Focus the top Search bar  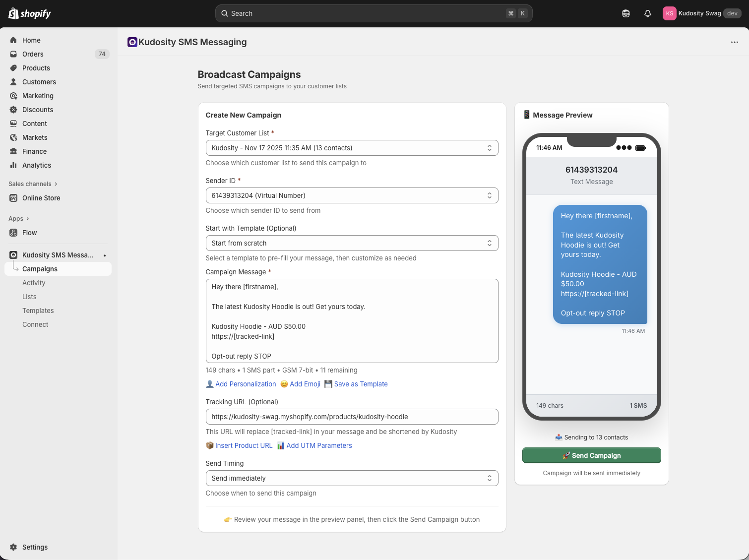(x=374, y=13)
